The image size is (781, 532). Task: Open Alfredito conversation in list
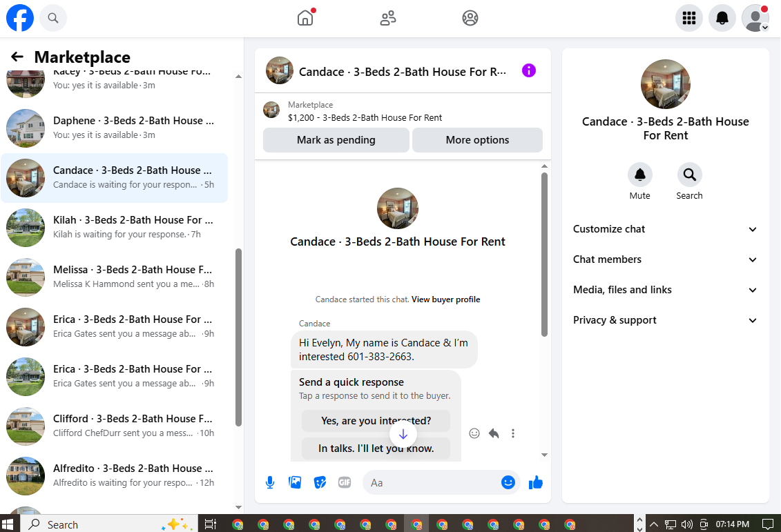click(x=115, y=476)
